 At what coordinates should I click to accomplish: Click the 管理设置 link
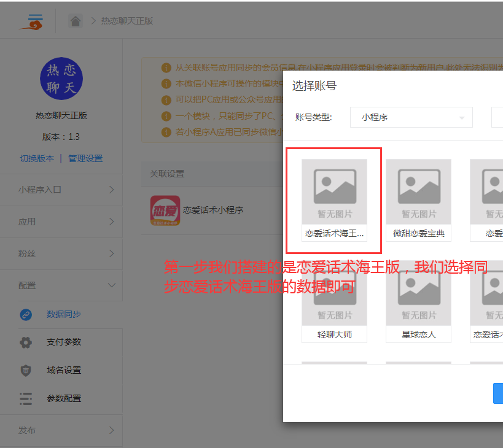point(85,158)
